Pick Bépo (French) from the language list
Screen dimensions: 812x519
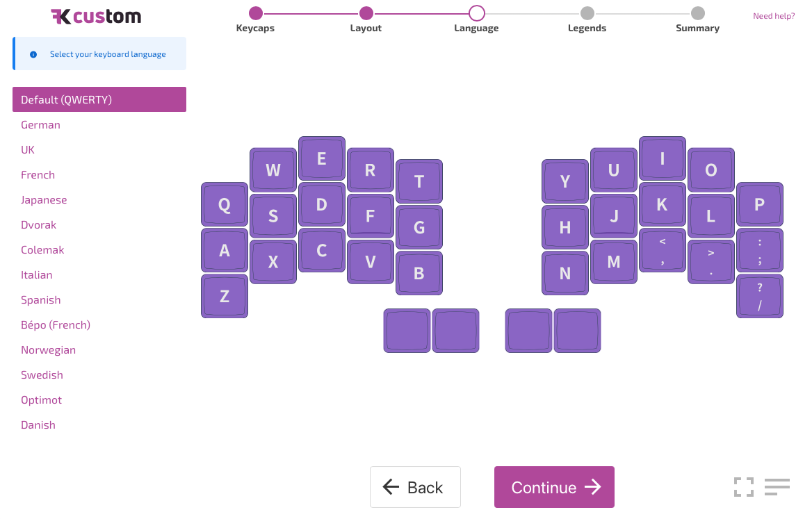pos(56,325)
